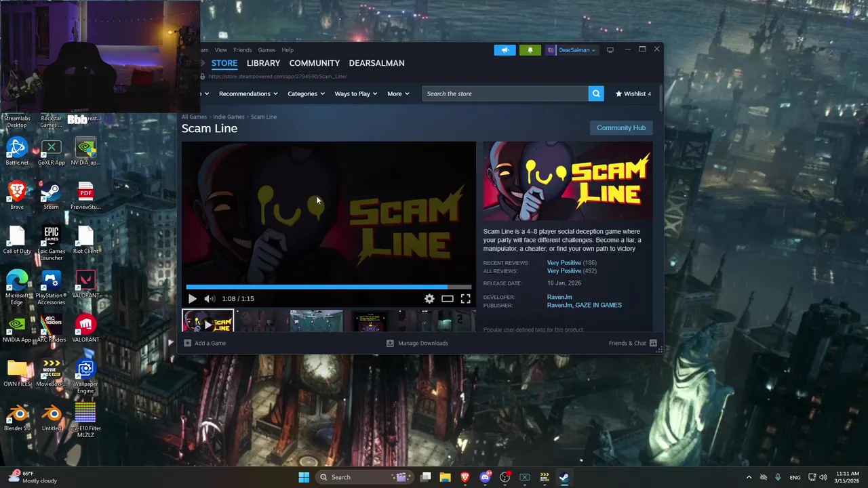The width and height of the screenshot is (868, 488).
Task: Select OWN FILES folder on desktop
Action: pyautogui.click(x=17, y=373)
